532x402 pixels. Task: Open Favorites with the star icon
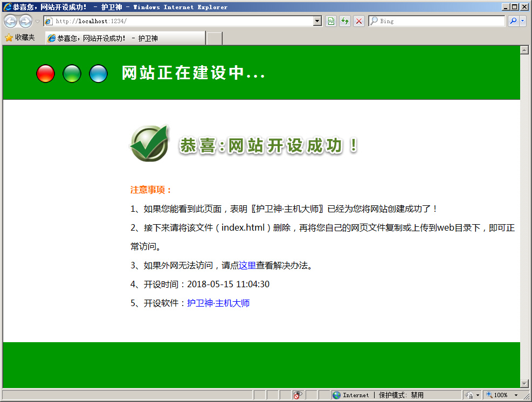[x=20, y=38]
